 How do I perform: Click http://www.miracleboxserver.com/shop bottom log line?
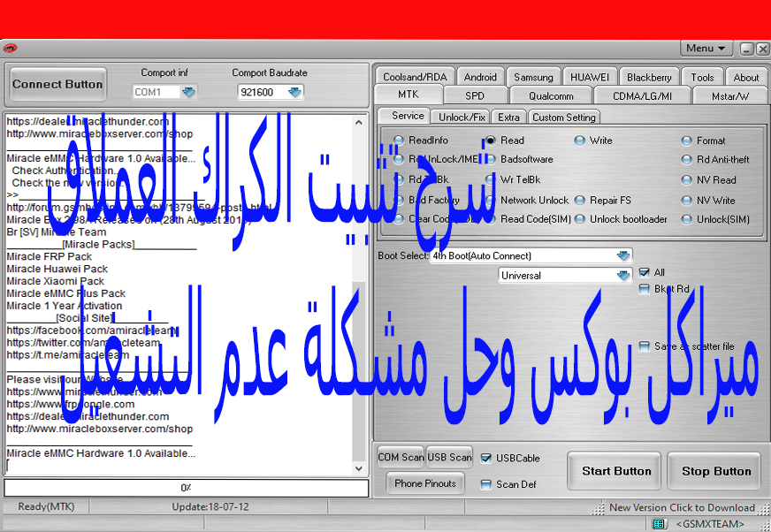pyautogui.click(x=99, y=429)
